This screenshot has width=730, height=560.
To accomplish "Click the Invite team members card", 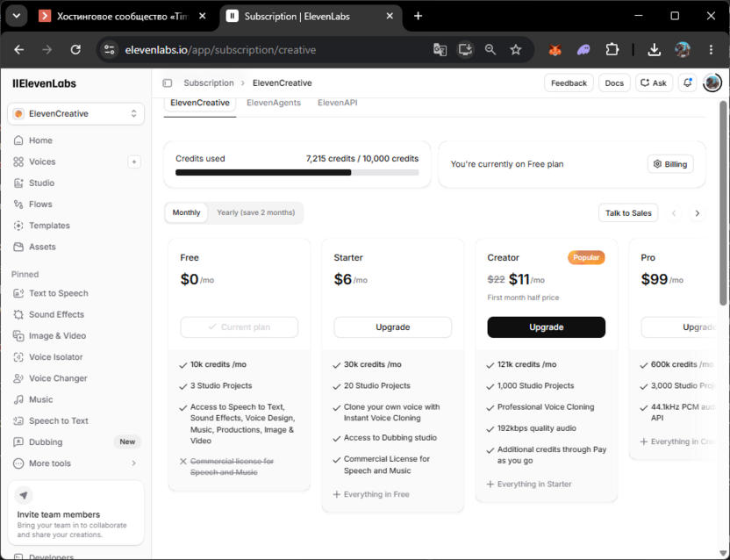I will pos(75,513).
